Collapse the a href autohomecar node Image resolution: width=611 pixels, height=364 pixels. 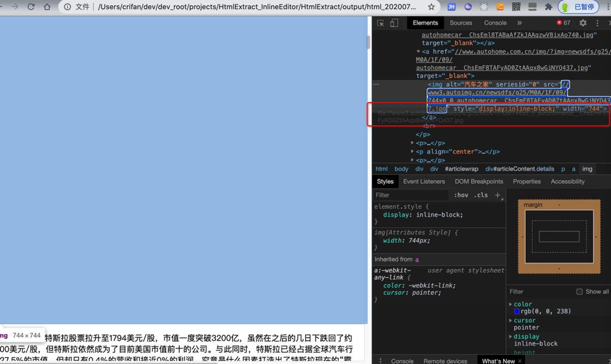418,51
